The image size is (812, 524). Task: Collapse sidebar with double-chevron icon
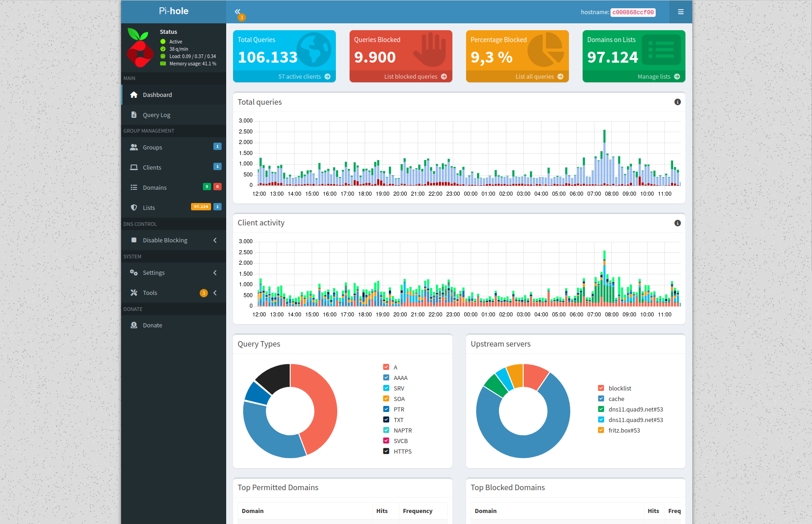click(237, 11)
